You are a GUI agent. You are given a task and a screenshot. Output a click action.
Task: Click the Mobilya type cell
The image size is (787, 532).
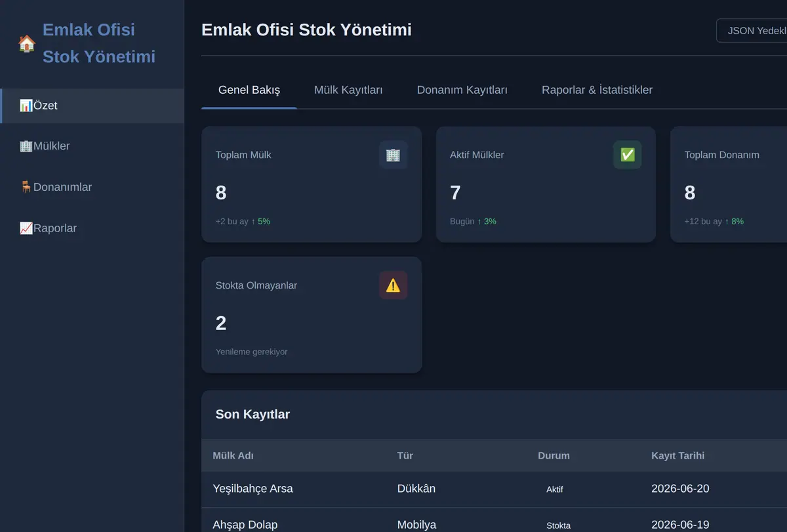tap(416, 525)
